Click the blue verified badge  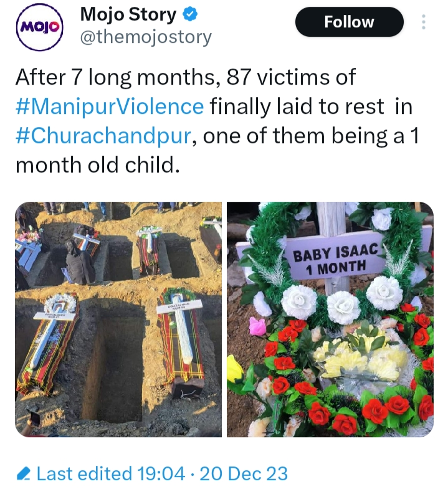point(189,14)
